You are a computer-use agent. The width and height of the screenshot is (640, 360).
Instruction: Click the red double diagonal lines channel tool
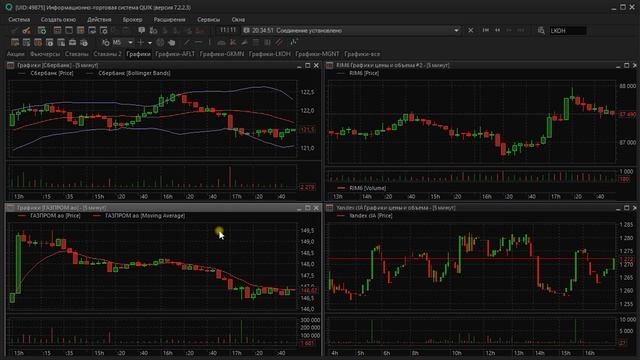coord(279,42)
